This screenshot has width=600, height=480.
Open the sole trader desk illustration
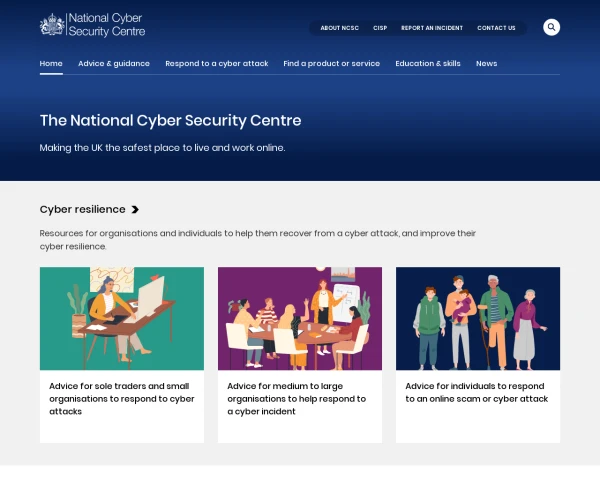pos(122,318)
